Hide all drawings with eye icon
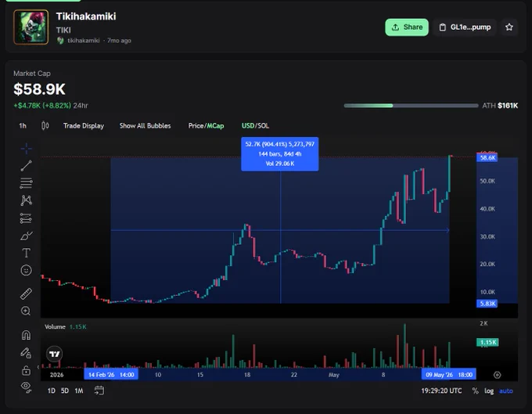 pos(26,387)
